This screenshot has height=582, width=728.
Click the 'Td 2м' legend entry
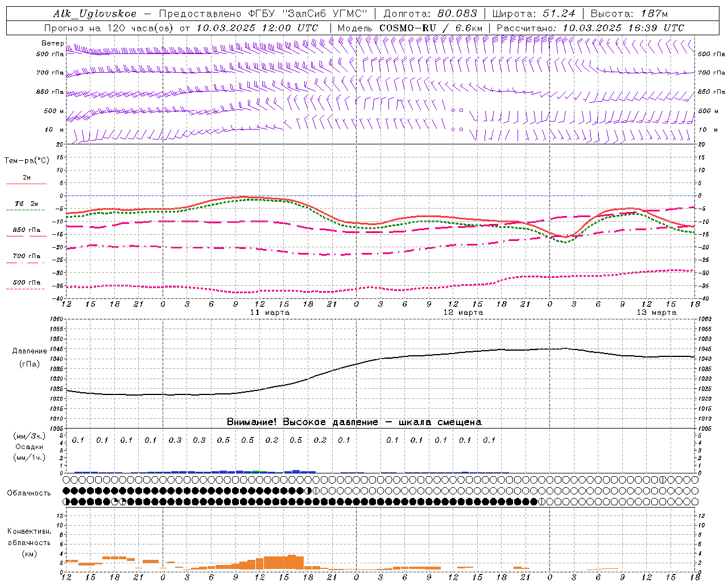[x=26, y=203]
